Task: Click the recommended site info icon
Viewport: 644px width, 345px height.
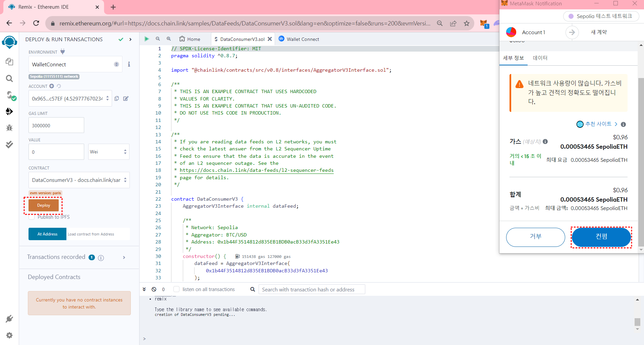Action: pos(623,124)
